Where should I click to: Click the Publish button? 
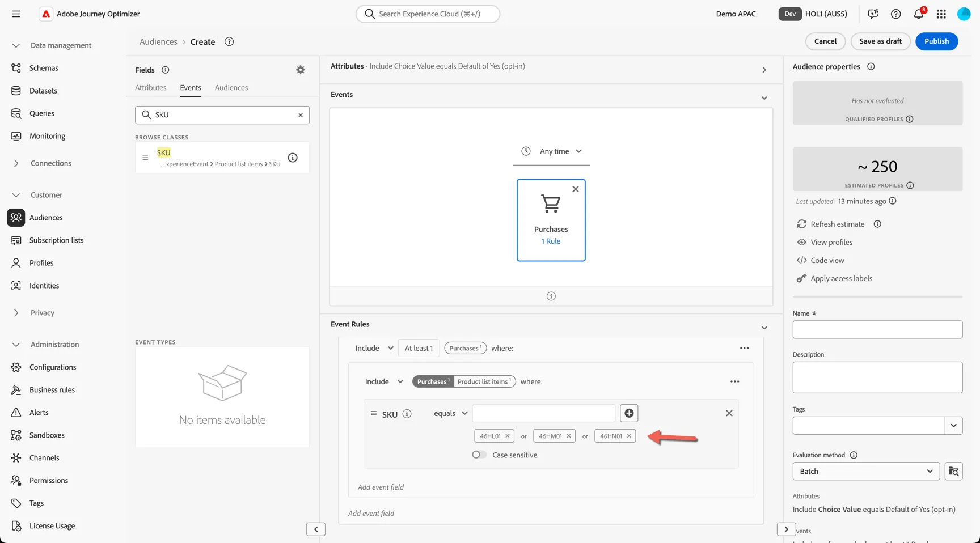[x=936, y=41]
